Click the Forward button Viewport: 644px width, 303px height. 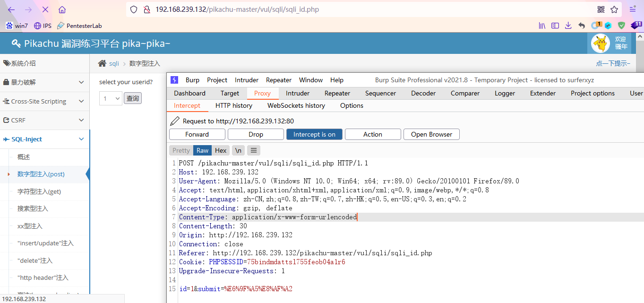point(197,134)
